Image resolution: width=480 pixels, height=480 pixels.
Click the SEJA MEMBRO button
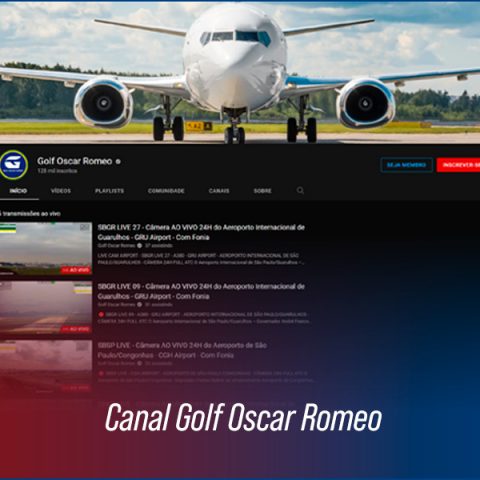(406, 165)
